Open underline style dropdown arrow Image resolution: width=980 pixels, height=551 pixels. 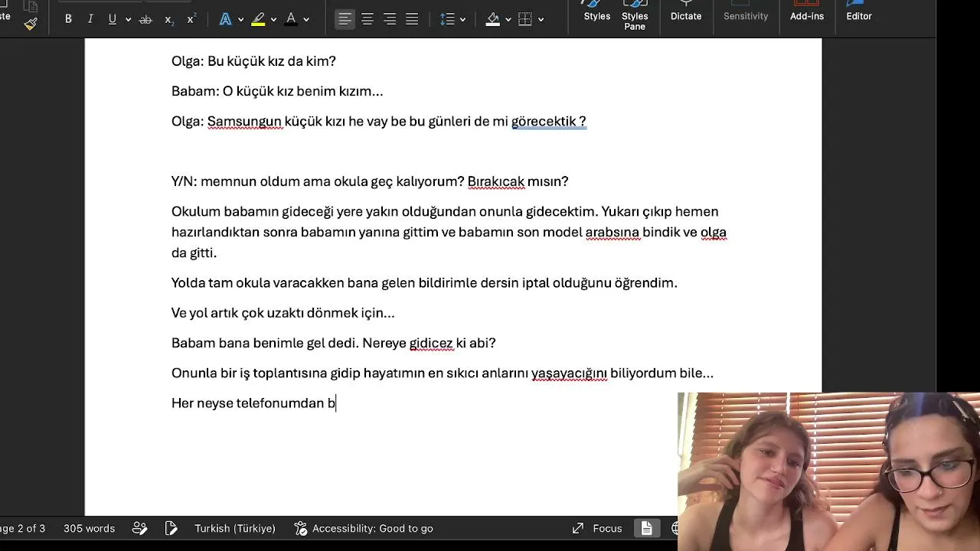(128, 19)
